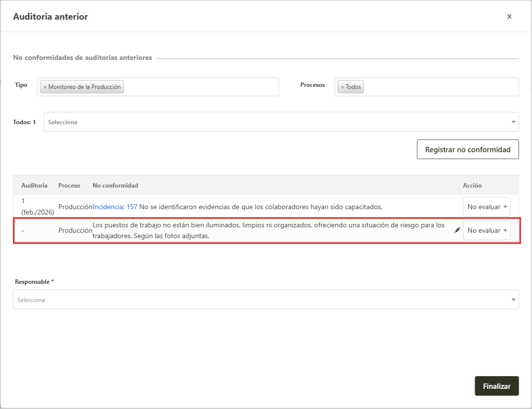Screen dimensions: 532x409
Task: Open Incidencia: 157 link
Action: click(115, 207)
